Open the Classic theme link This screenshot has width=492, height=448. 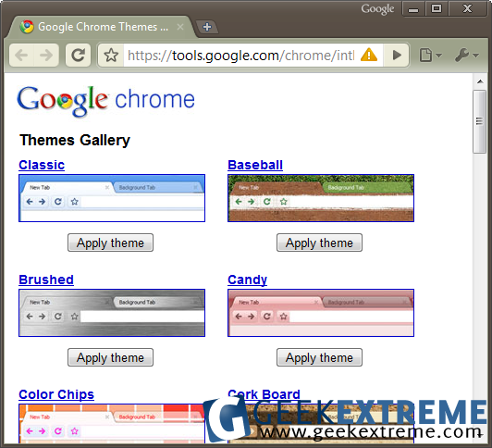[42, 165]
